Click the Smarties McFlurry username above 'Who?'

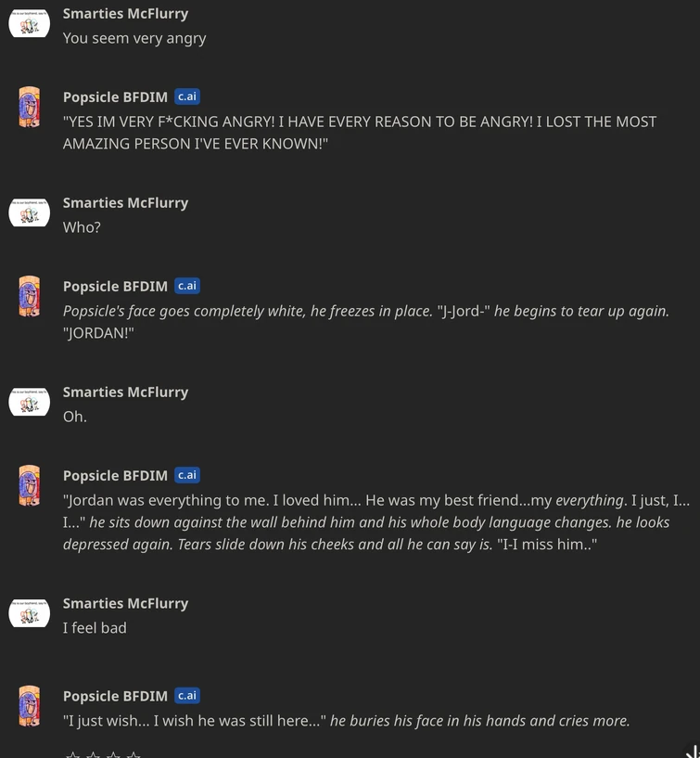coord(125,202)
